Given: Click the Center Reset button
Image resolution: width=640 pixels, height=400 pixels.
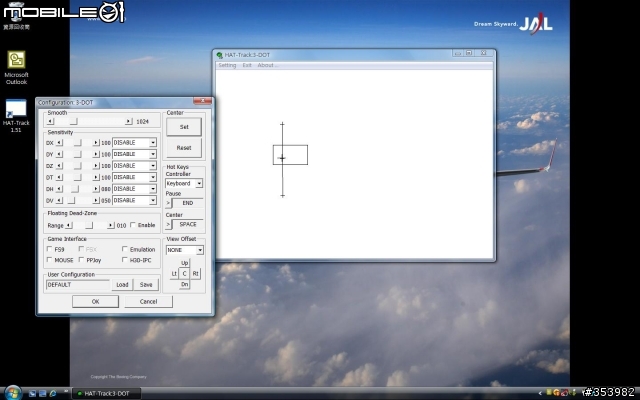Looking at the screenshot, I should tap(184, 148).
